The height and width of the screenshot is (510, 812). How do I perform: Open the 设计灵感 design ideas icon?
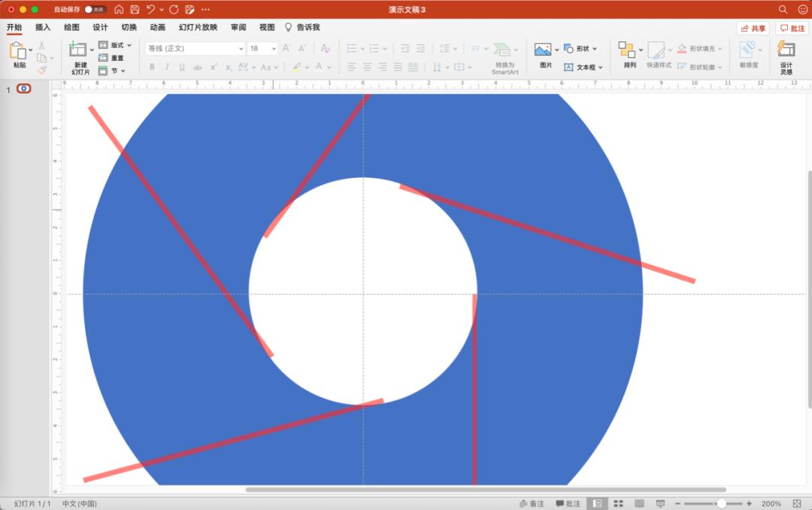[786, 50]
